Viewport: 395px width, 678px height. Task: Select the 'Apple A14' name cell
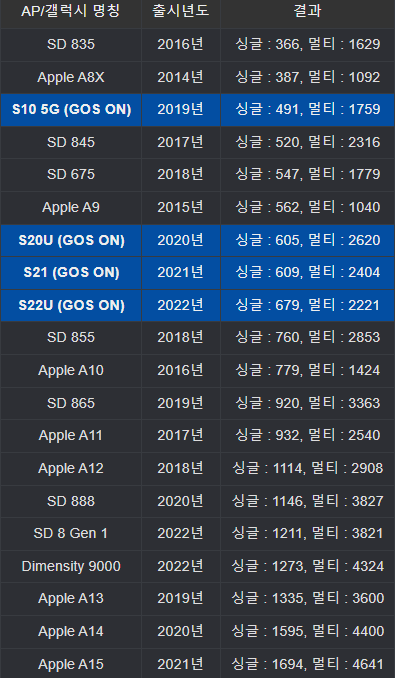click(71, 631)
